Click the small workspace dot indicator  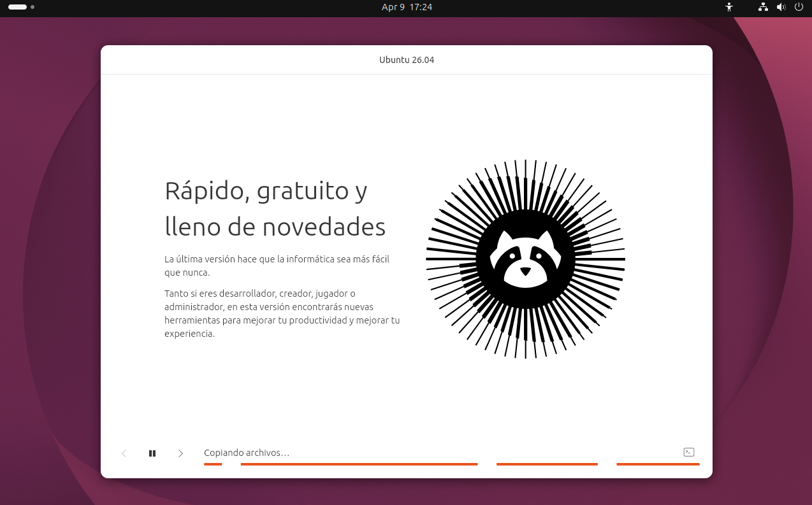tap(33, 7)
